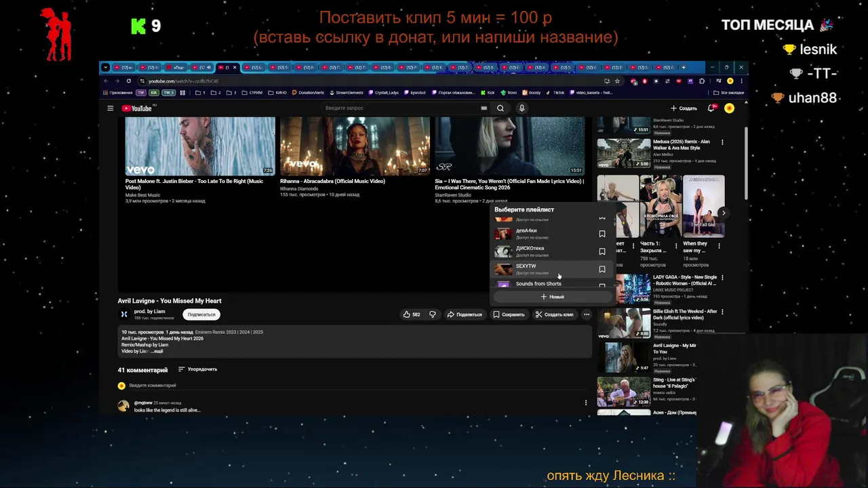Viewport: 868px width, 488px height.
Task: Open the КИНО bookmarks folder
Action: click(x=278, y=92)
